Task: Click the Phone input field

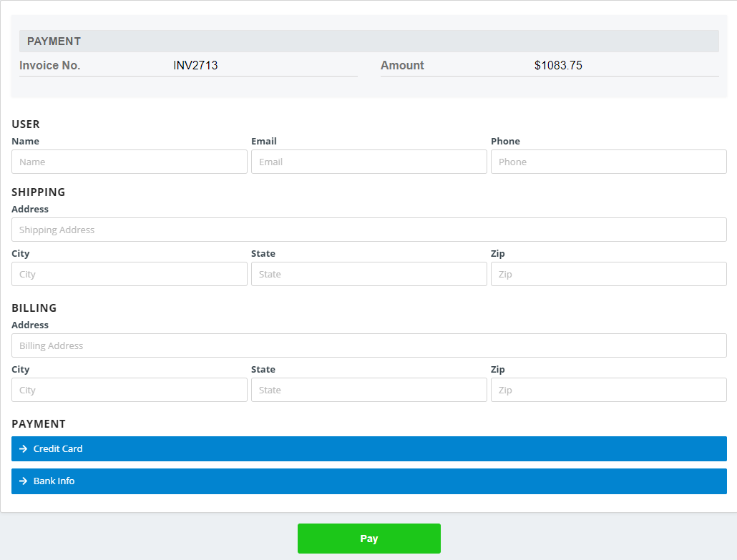Action: (x=608, y=162)
